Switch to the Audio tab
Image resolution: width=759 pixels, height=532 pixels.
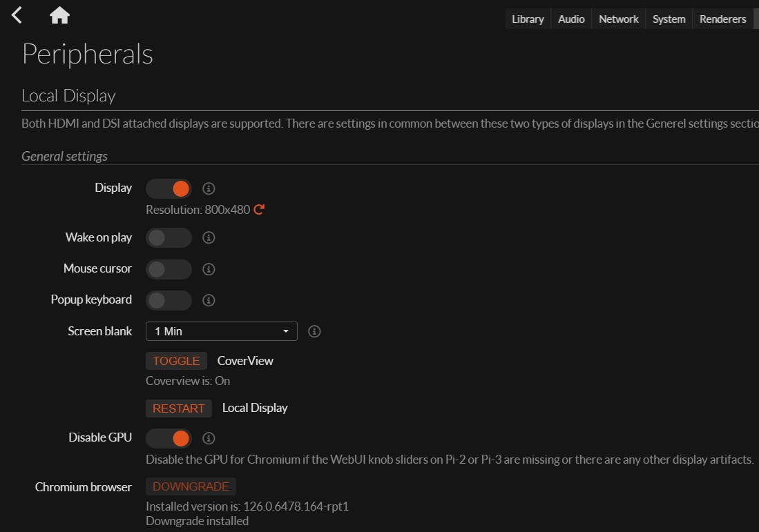(571, 19)
